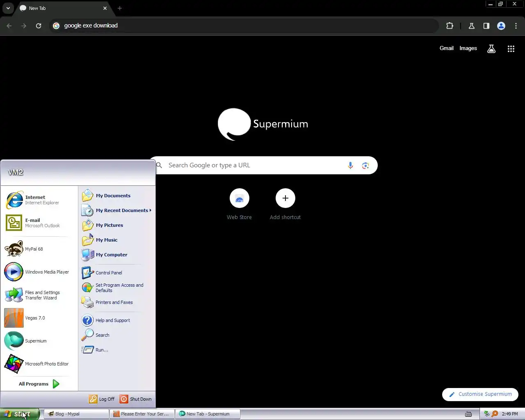Click the on-screen keyboard tray icon
This screenshot has width=525, height=420.
pos(468,414)
